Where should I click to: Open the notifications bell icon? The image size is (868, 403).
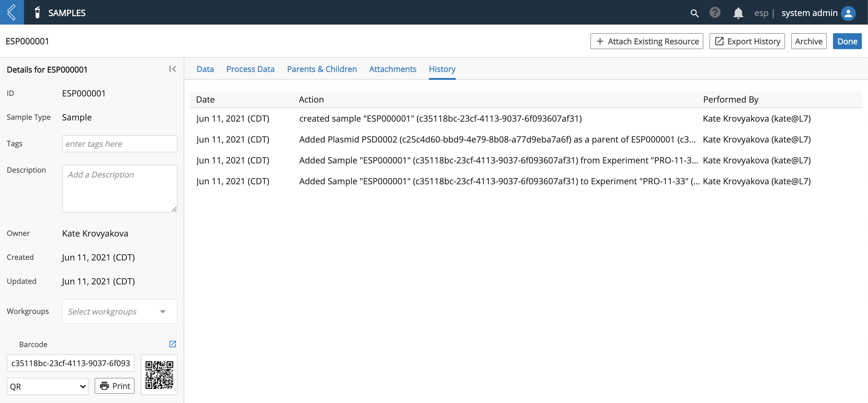(x=738, y=13)
